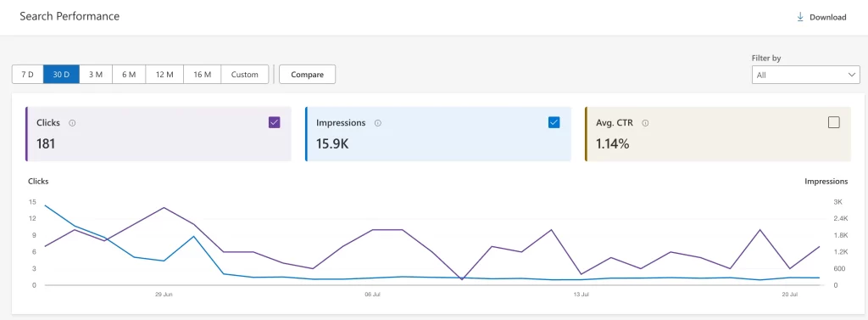
Task: Choose the 12 M time range
Action: click(x=165, y=75)
